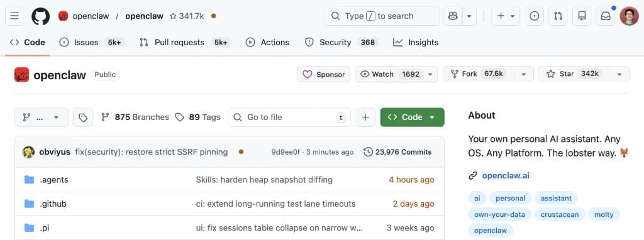View the 89 Tags link
Image resolution: width=644 pixels, height=240 pixels.
[x=197, y=117]
